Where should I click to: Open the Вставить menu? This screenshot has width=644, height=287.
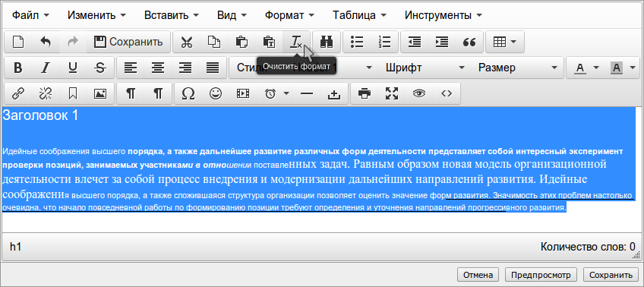tap(172, 16)
